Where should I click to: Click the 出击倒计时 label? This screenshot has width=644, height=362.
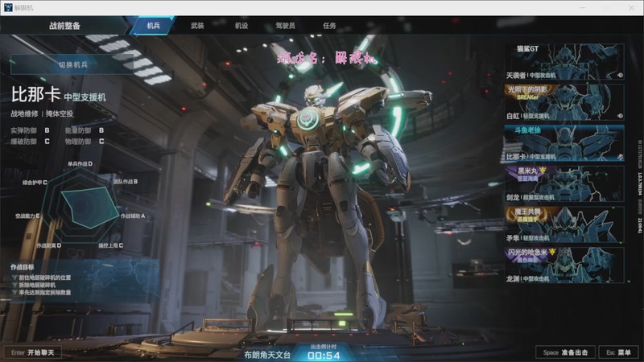point(324,347)
